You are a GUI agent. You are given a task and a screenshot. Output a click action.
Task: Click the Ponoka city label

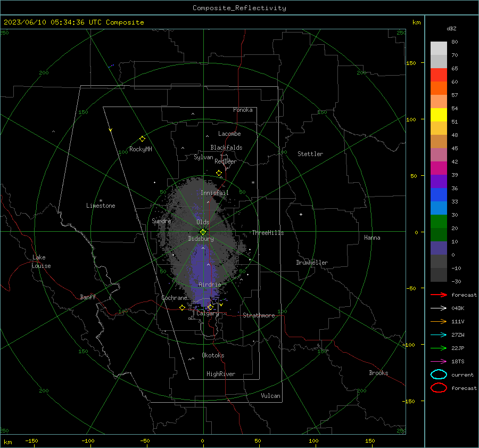tap(243, 110)
